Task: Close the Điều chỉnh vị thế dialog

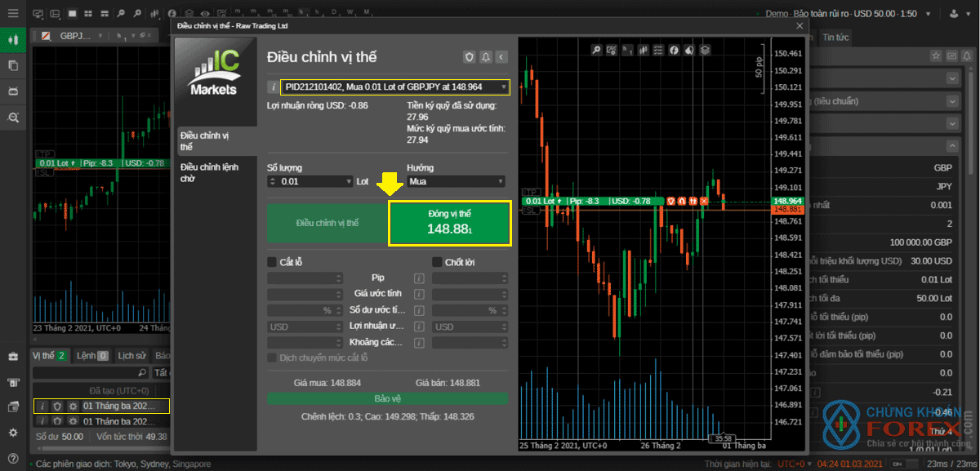Action: (x=800, y=25)
